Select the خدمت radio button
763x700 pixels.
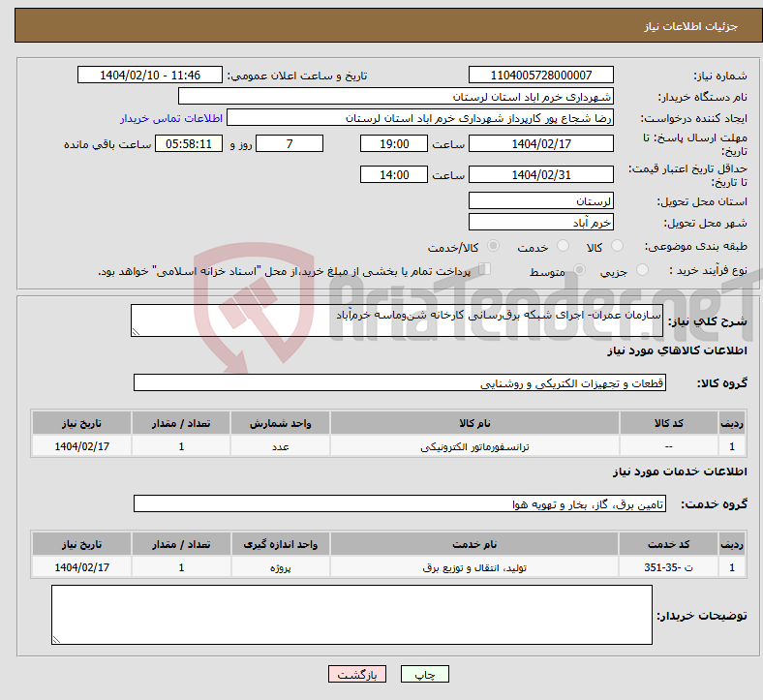(563, 246)
